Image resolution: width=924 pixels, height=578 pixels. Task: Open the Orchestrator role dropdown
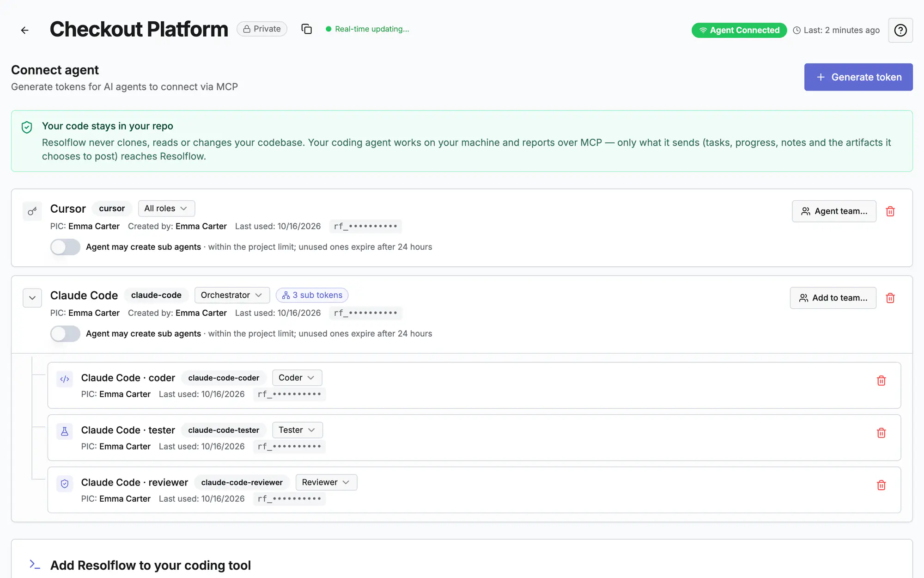click(232, 295)
